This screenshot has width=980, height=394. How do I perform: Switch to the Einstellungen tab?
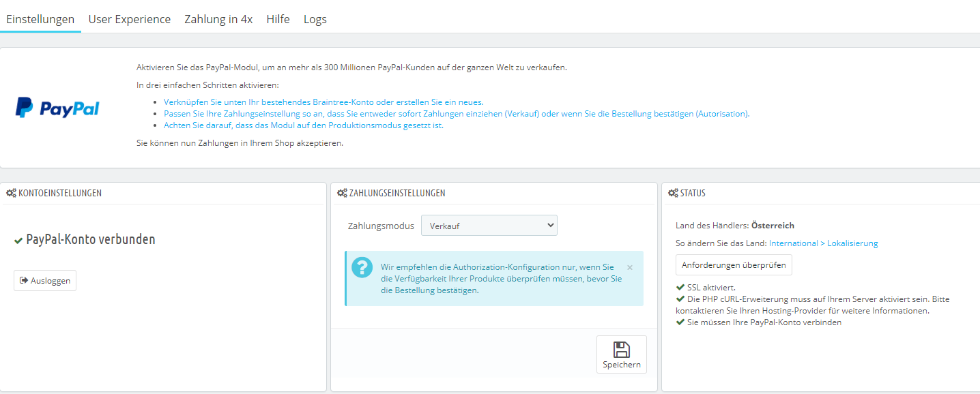40,19
